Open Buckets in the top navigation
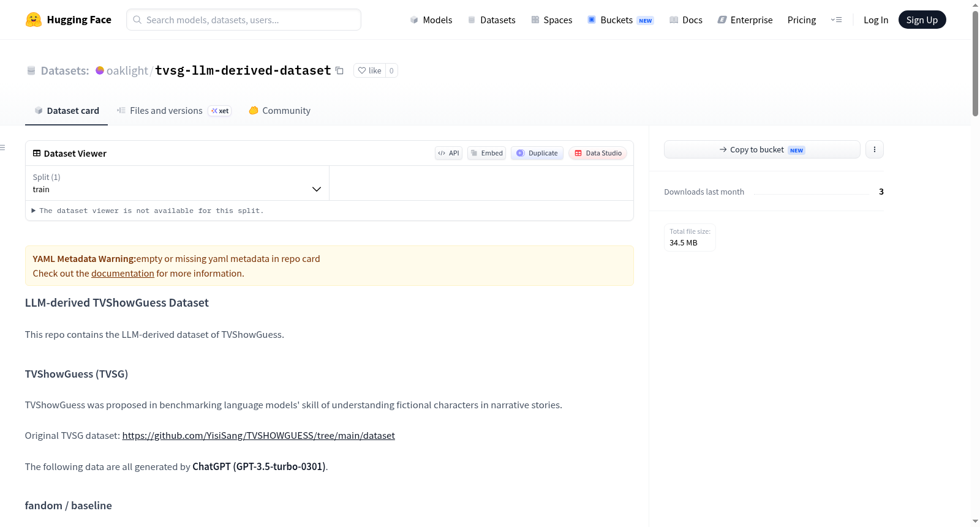The width and height of the screenshot is (980, 527). 620,20
